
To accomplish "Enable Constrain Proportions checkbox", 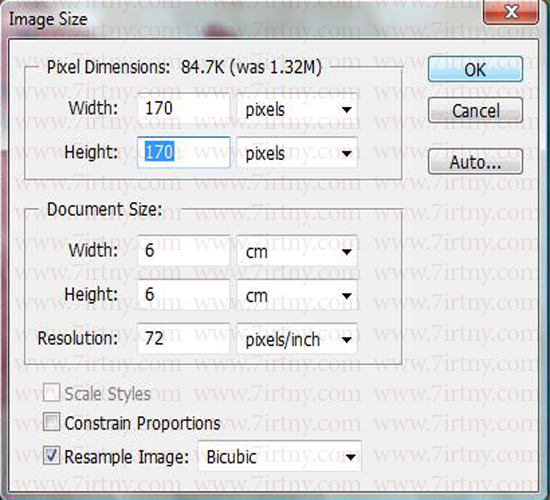I will pos(51,422).
